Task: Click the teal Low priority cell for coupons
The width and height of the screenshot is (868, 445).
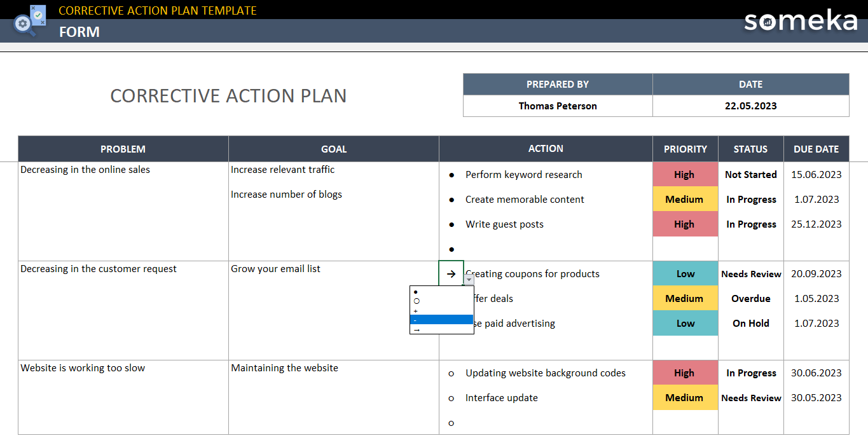Action: (x=685, y=274)
